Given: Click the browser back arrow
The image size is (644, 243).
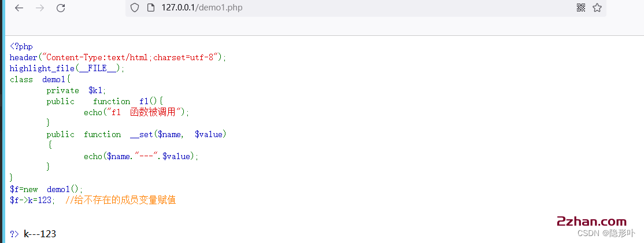Looking at the screenshot, I should (x=19, y=8).
